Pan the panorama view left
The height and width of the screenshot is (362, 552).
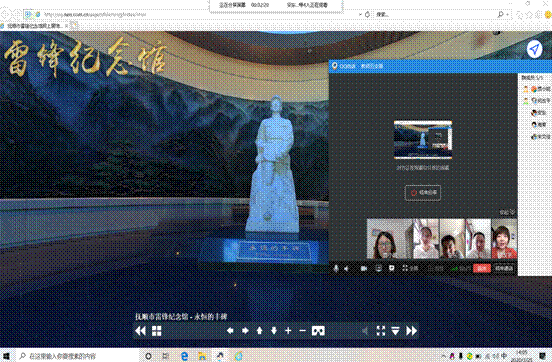click(x=230, y=331)
